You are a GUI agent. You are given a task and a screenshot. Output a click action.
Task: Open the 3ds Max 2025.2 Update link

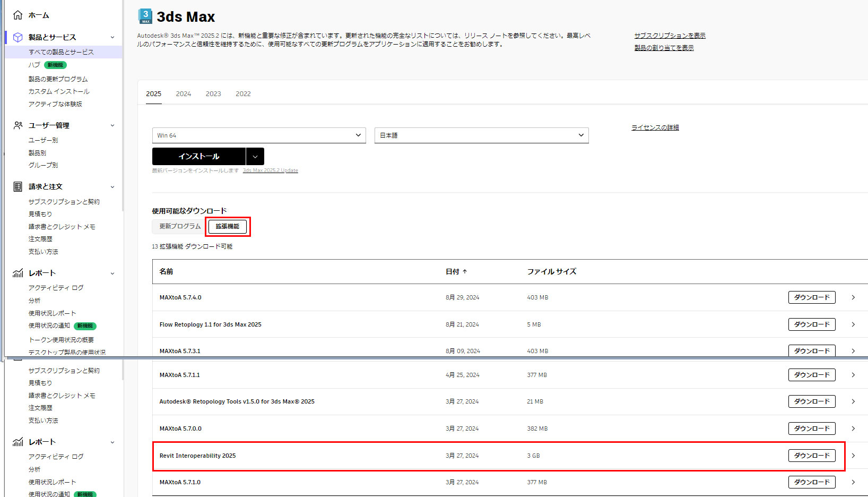[x=270, y=170]
